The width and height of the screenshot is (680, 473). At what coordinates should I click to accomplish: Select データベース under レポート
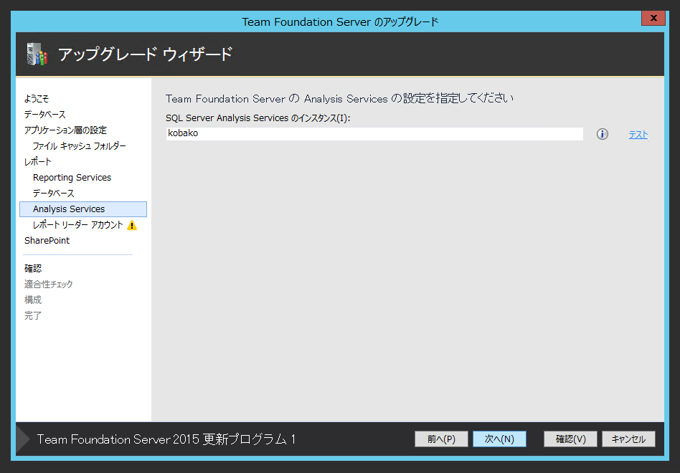pos(53,193)
